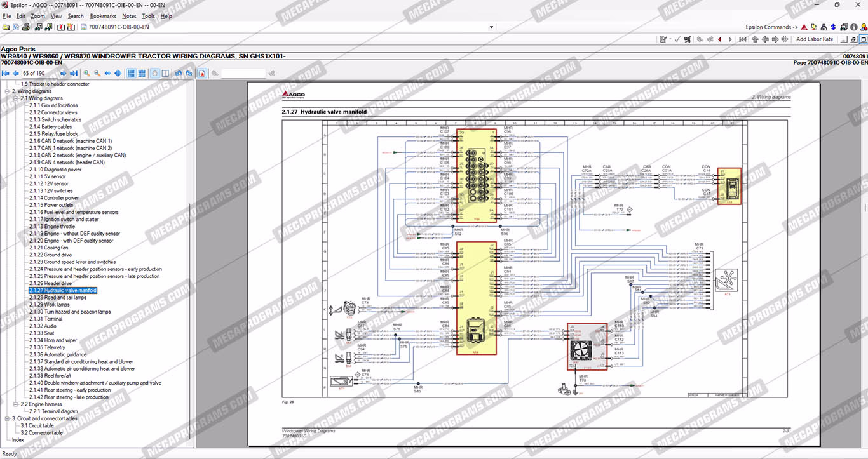Click the zoom in magnifier icon
This screenshot has height=459, width=868.
[87, 74]
